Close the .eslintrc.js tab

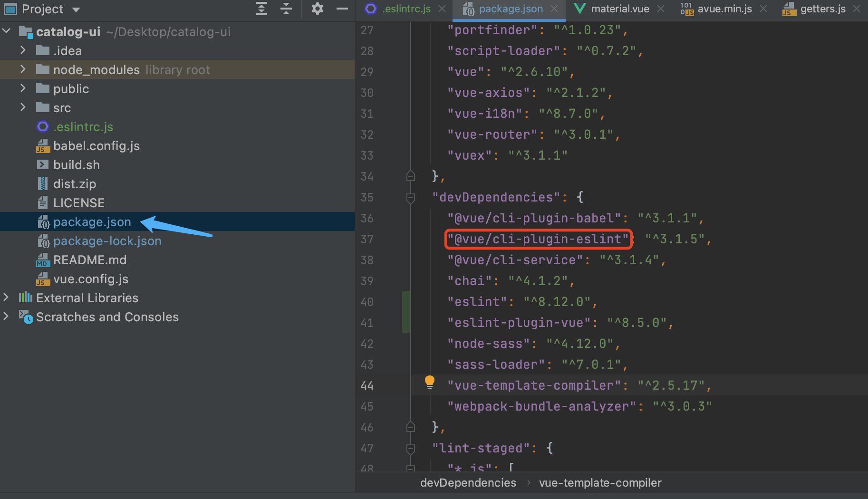[442, 9]
